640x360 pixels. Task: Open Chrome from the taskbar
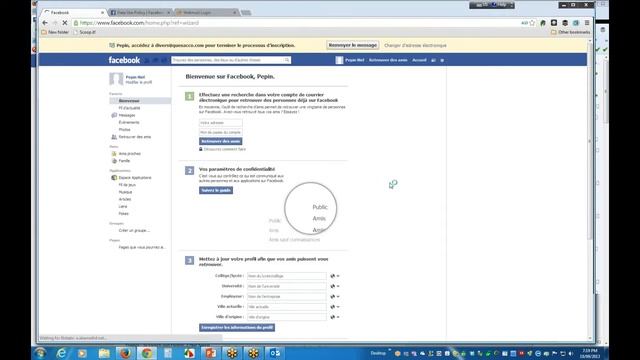[147, 353]
